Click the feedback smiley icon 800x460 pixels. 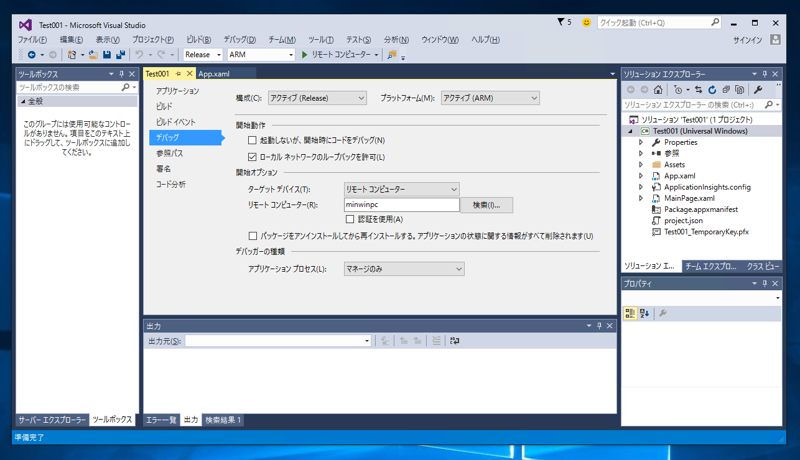[586, 22]
